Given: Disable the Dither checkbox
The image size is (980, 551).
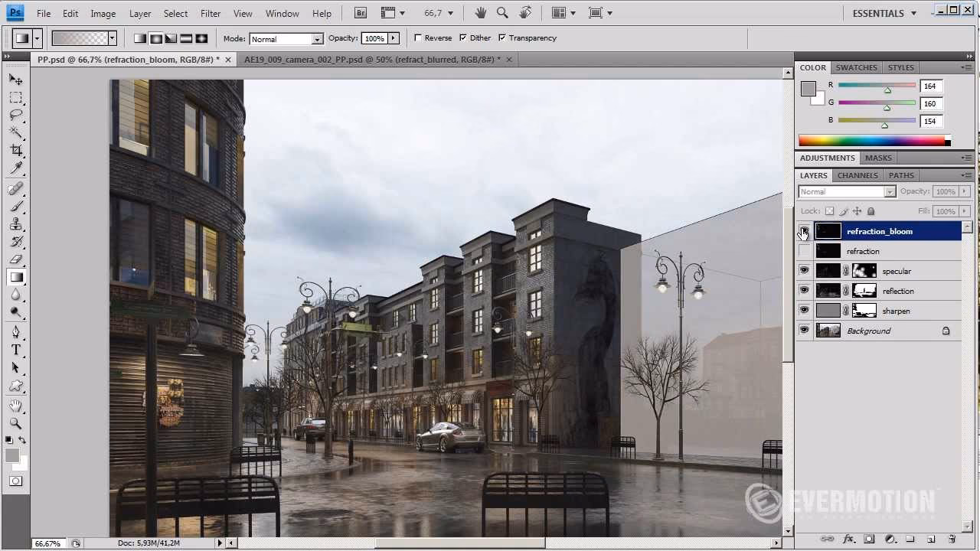Looking at the screenshot, I should [465, 37].
